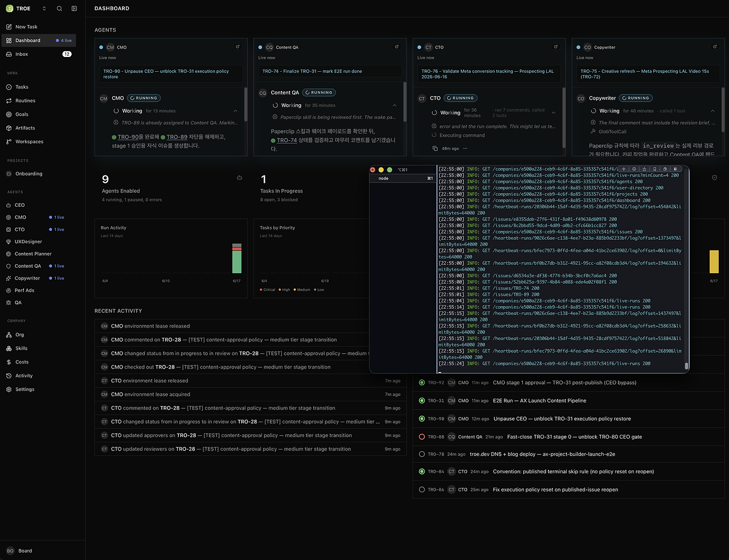The image size is (729, 560).
Task: Open the more options menu in the CTO card
Action: 465,149
